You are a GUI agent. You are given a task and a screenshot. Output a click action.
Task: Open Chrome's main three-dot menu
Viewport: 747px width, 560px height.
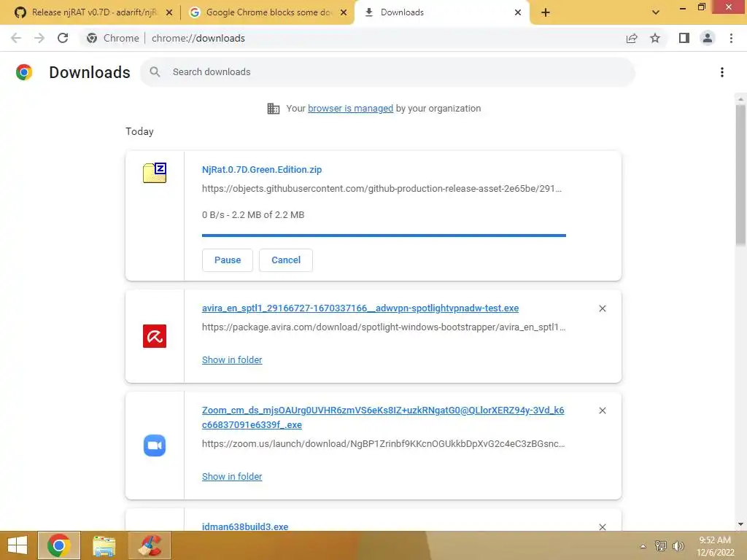[x=731, y=38]
